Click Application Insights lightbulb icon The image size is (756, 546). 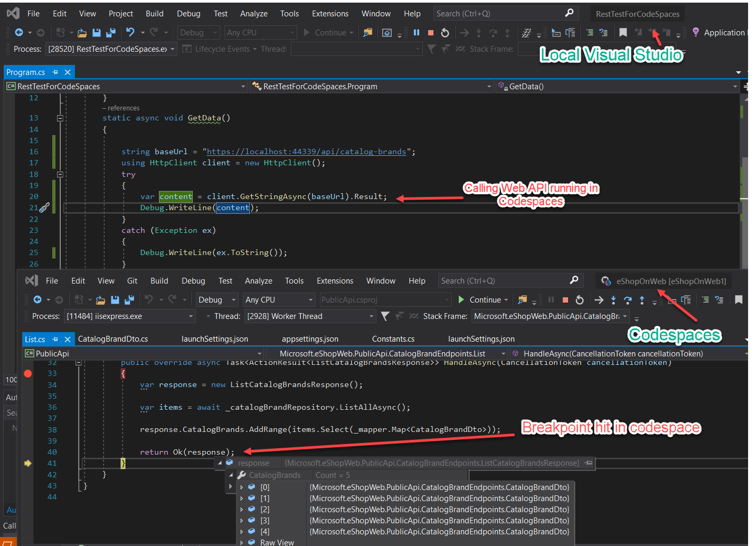click(x=696, y=32)
